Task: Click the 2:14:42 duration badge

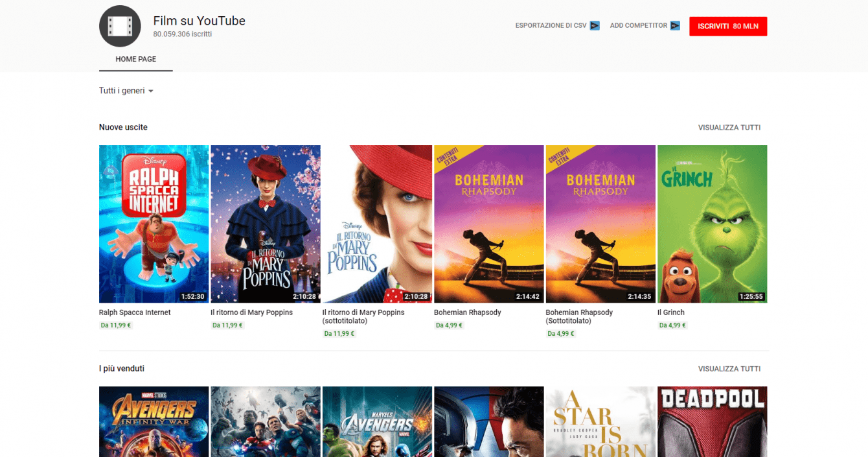Action: pos(528,297)
